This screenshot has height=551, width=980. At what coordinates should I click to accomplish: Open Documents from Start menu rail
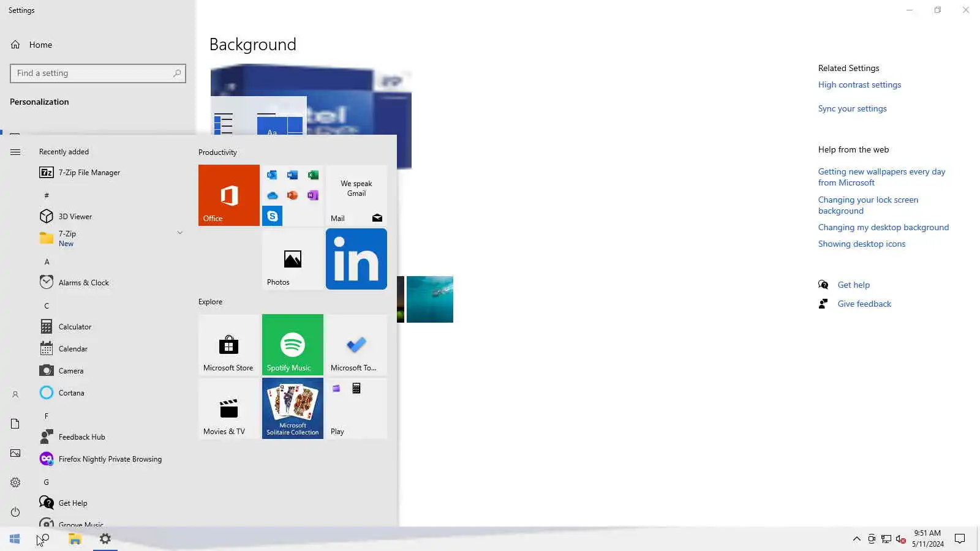(15, 424)
